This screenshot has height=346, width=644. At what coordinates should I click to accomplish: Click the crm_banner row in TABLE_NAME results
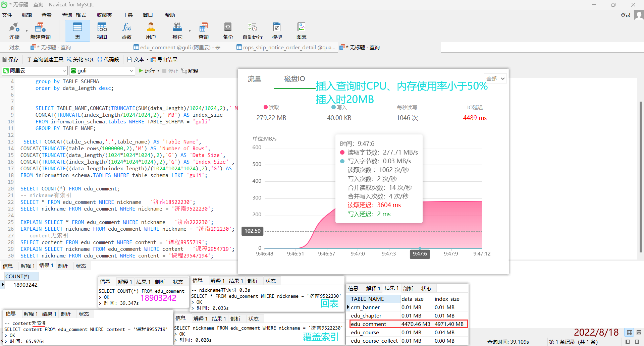pyautogui.click(x=409, y=307)
